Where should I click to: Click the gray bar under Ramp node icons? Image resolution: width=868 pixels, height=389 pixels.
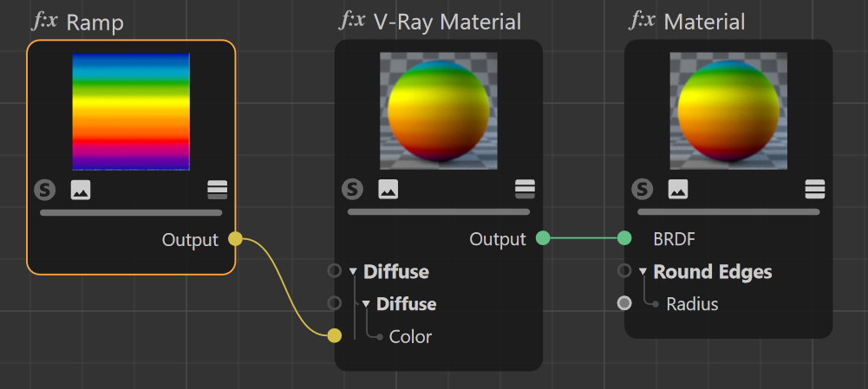pyautogui.click(x=131, y=212)
